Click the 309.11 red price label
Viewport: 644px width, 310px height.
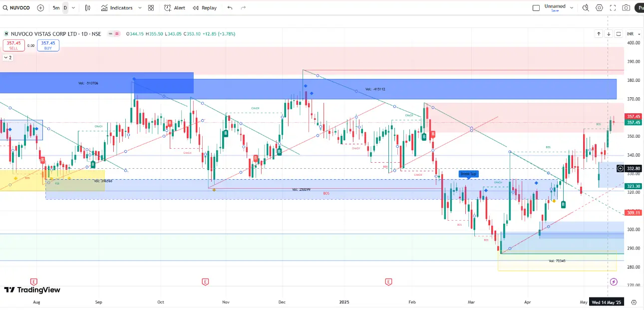coord(634,213)
